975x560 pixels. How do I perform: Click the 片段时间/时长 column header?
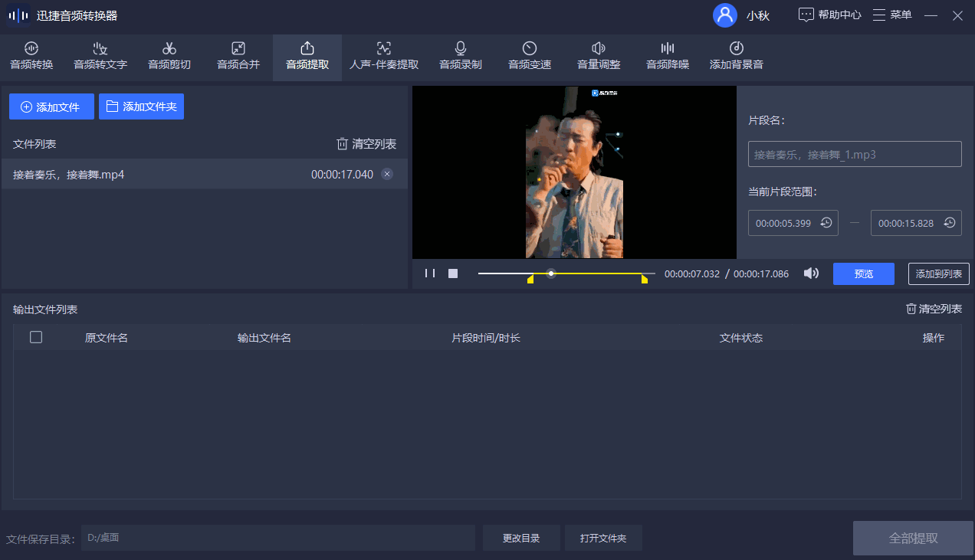point(486,338)
